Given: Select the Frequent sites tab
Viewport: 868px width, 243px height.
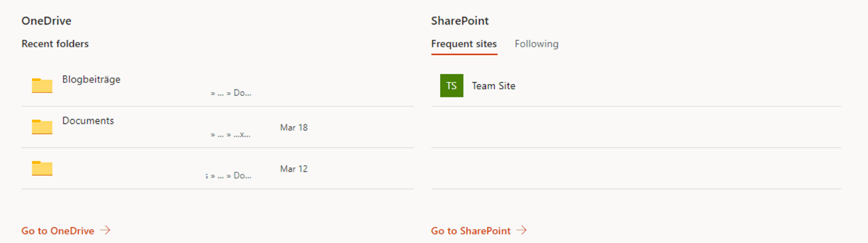Looking at the screenshot, I should pyautogui.click(x=464, y=44).
